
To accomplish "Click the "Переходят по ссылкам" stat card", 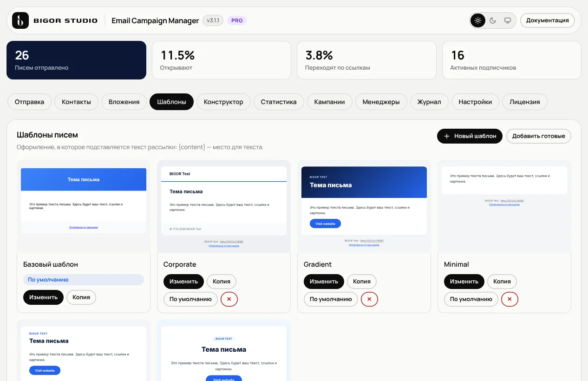I will point(366,60).
